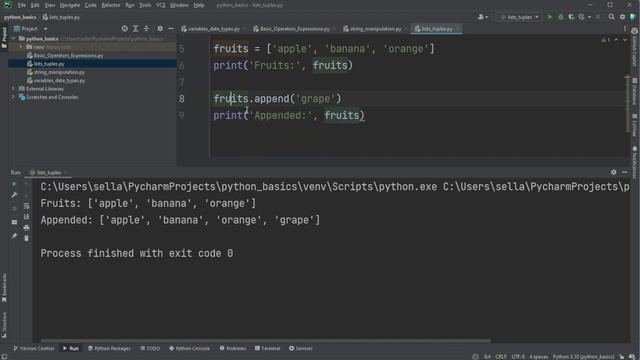Open the Python Packages tool window button
Screen dimensions: 640x360
coord(109,348)
